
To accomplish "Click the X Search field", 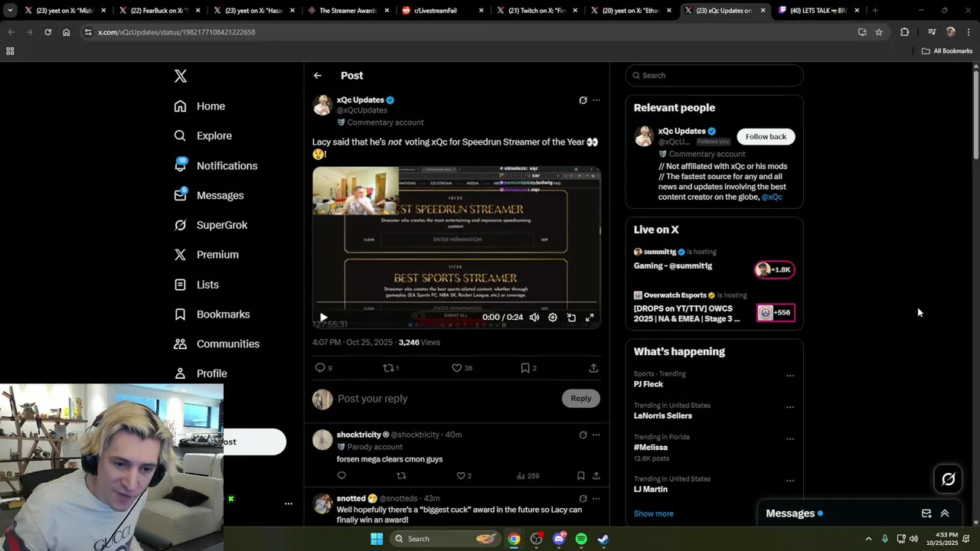I will [x=714, y=76].
